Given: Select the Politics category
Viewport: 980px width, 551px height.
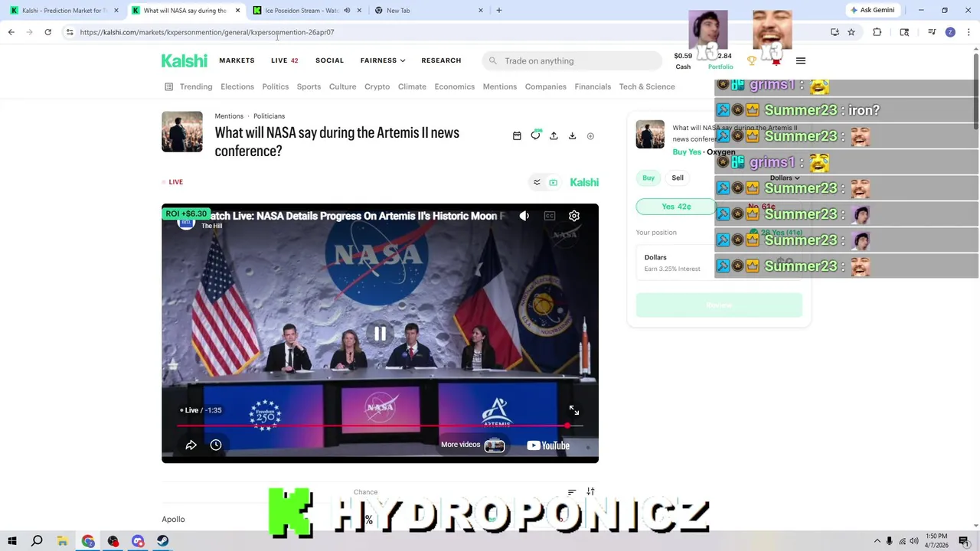Looking at the screenshot, I should [276, 86].
